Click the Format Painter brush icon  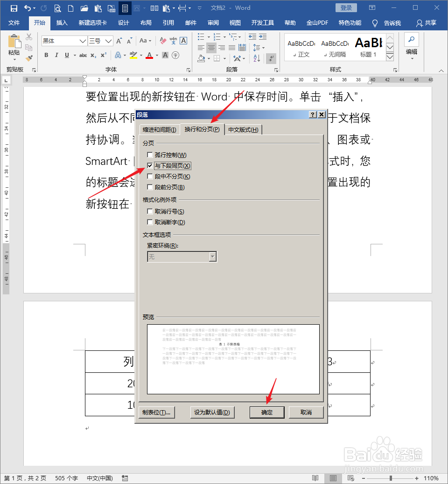[29, 58]
